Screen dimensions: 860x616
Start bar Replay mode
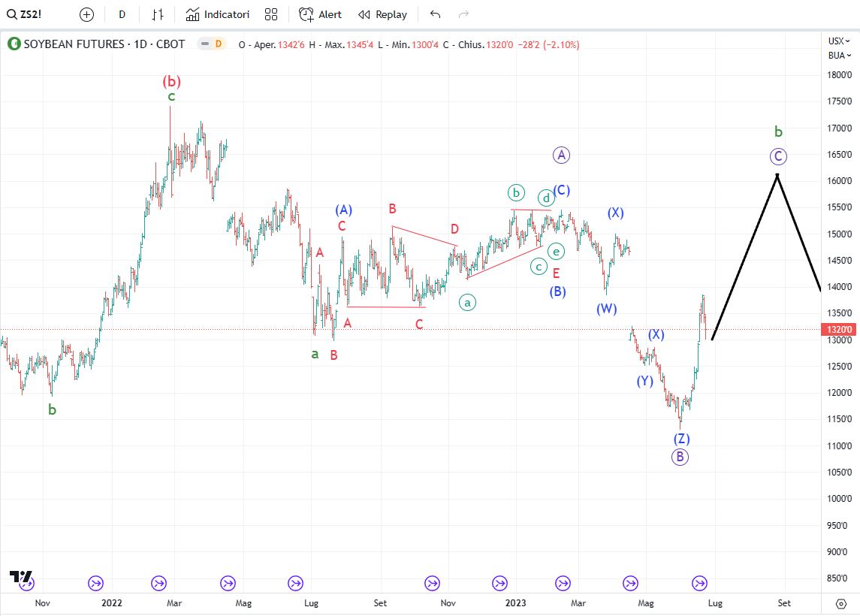tap(383, 15)
